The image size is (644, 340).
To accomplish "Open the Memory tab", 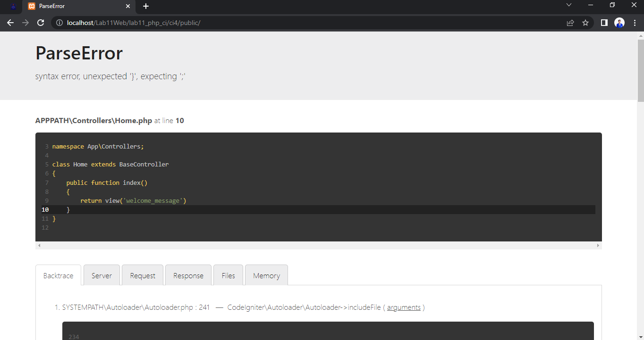I will click(x=266, y=275).
